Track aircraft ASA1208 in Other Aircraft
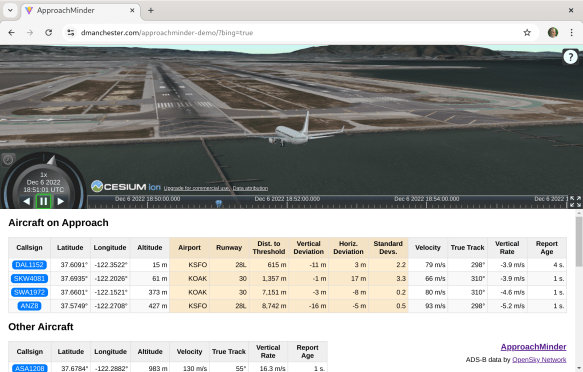Screen dimensions: 583x372 tap(30, 368)
